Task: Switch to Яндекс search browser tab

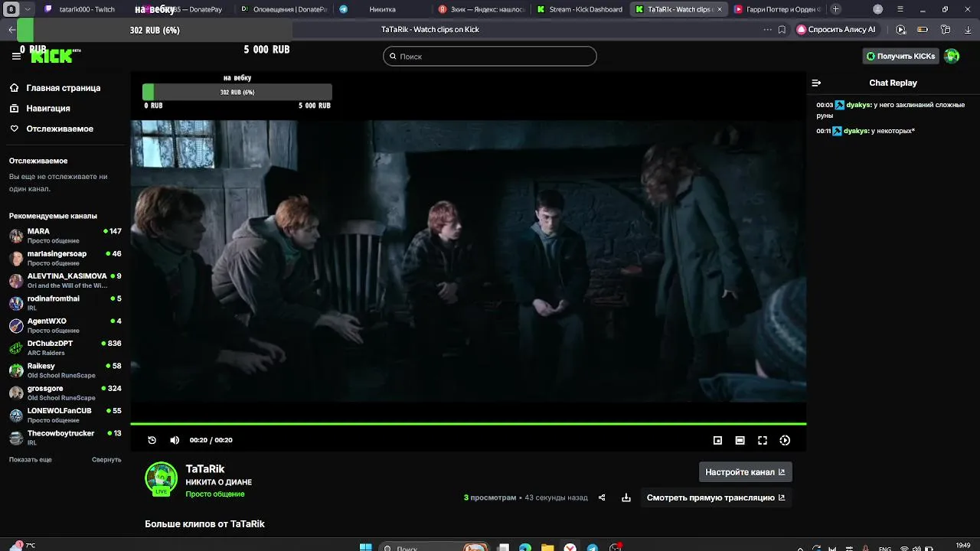Action: 481,9
